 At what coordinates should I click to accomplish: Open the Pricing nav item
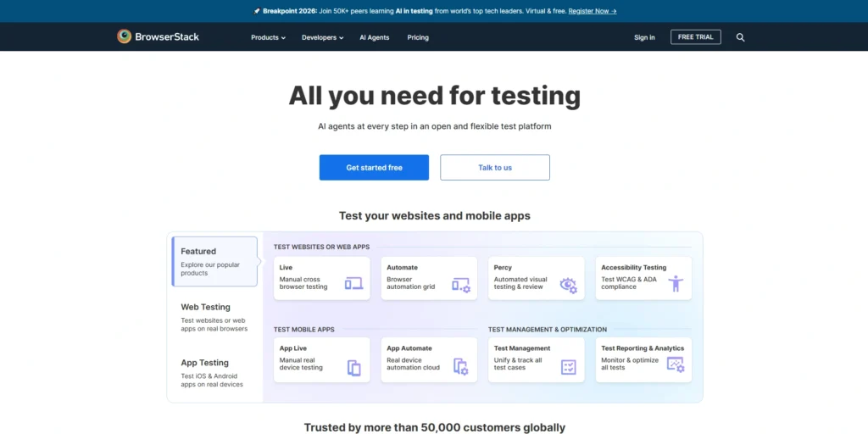click(x=418, y=37)
